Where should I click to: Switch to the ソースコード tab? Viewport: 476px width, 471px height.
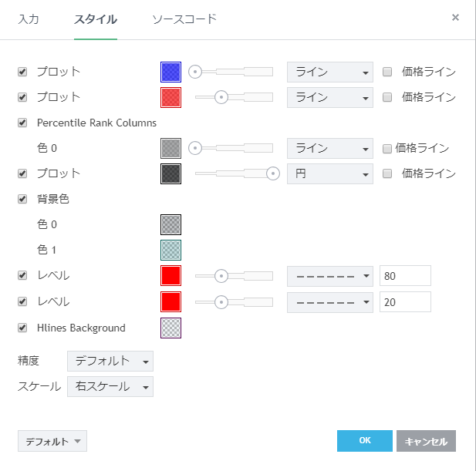[x=184, y=19]
